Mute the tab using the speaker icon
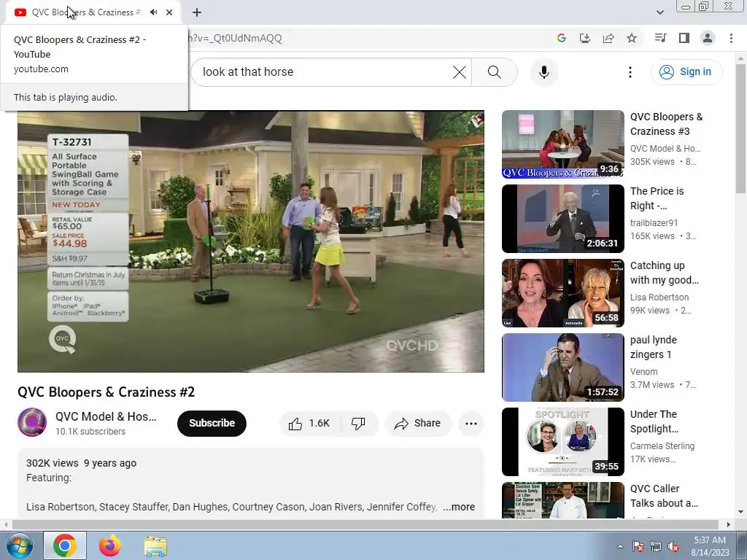Image resolution: width=747 pixels, height=560 pixels. click(153, 12)
